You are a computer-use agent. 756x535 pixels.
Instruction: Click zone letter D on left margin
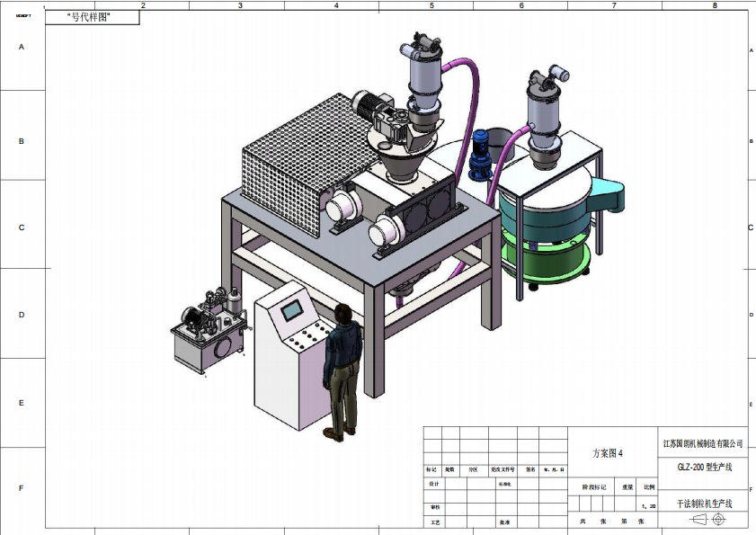(22, 315)
